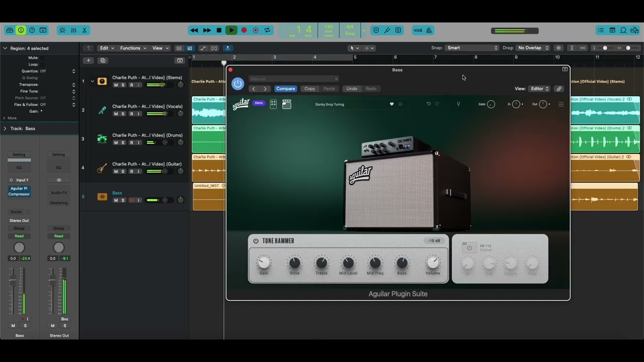Open the media Browsers icon
This screenshot has width=644, height=362.
pos(634,30)
